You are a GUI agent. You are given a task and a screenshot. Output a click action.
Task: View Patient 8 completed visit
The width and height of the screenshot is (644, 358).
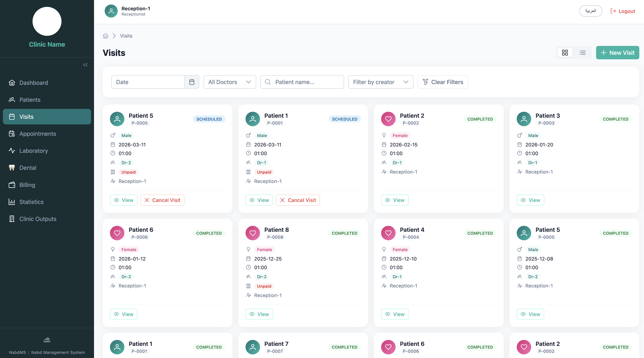259,314
